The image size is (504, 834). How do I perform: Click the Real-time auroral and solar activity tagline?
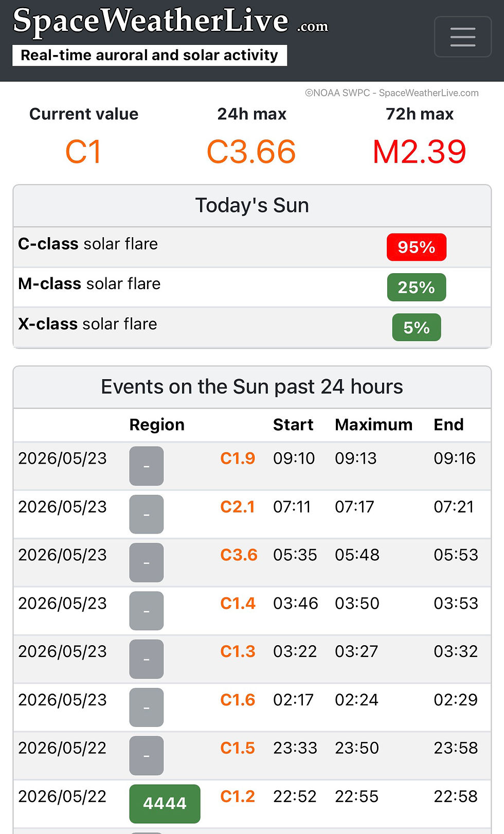[x=150, y=55]
